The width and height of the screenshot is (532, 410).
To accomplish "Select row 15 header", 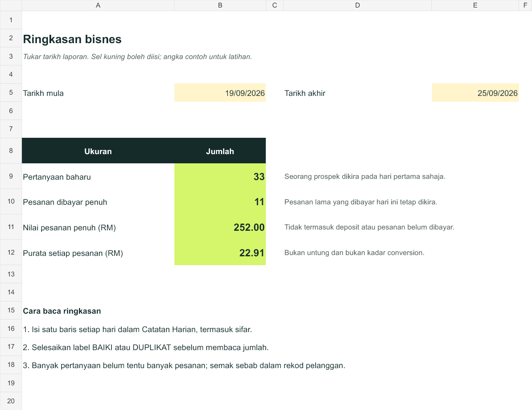I will [11, 310].
